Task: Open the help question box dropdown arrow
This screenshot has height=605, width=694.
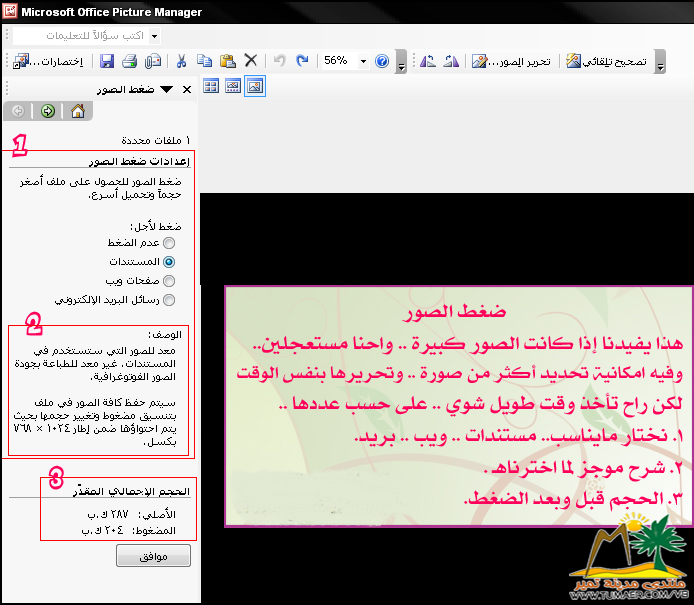Action: click(154, 36)
